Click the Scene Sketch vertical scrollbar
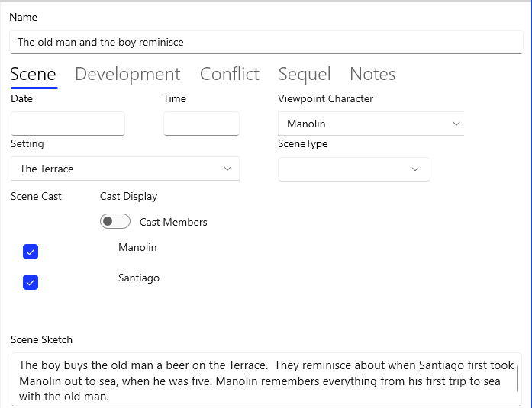Screen dimensions: 532x408 pos(518,378)
